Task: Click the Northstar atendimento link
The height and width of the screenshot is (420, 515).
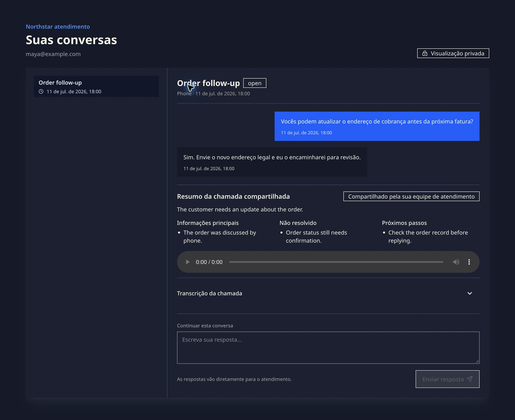Action: [x=58, y=27]
